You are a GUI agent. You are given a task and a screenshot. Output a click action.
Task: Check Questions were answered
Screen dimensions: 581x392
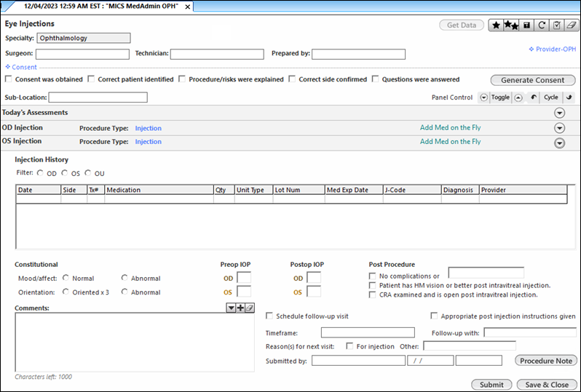[376, 79]
